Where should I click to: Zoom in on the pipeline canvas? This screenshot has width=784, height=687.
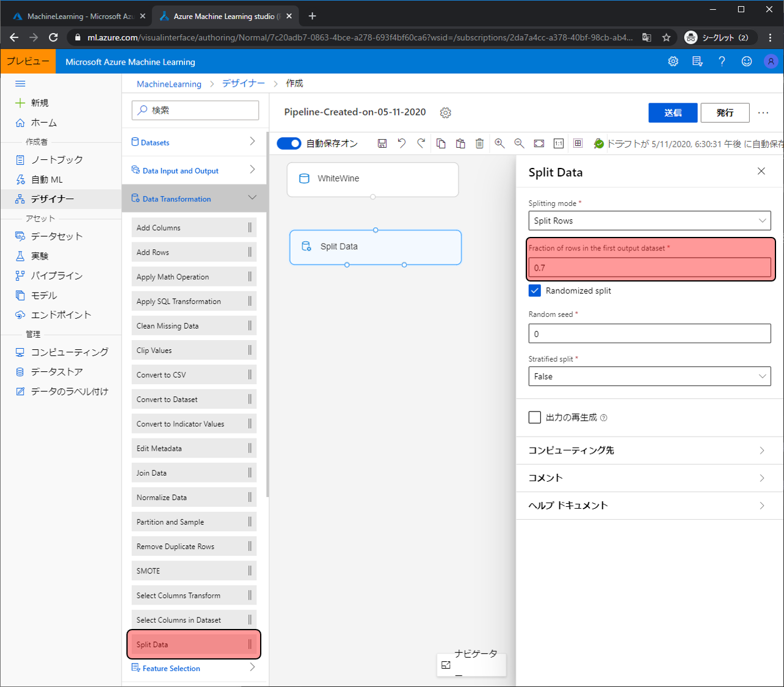pos(499,144)
